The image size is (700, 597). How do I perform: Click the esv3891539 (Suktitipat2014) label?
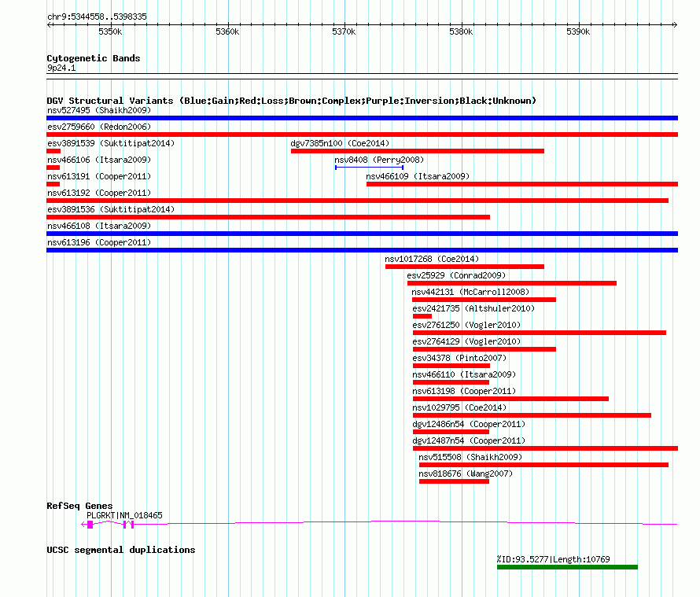[x=111, y=143]
